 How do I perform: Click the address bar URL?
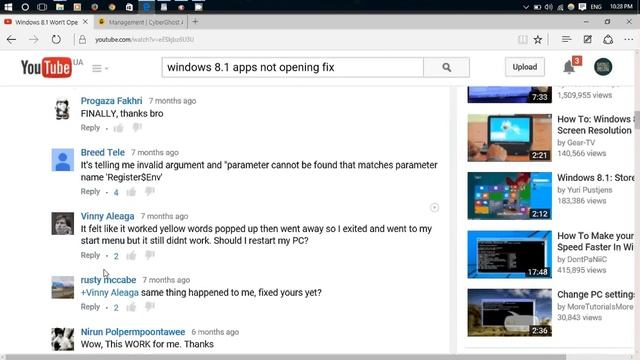144,40
